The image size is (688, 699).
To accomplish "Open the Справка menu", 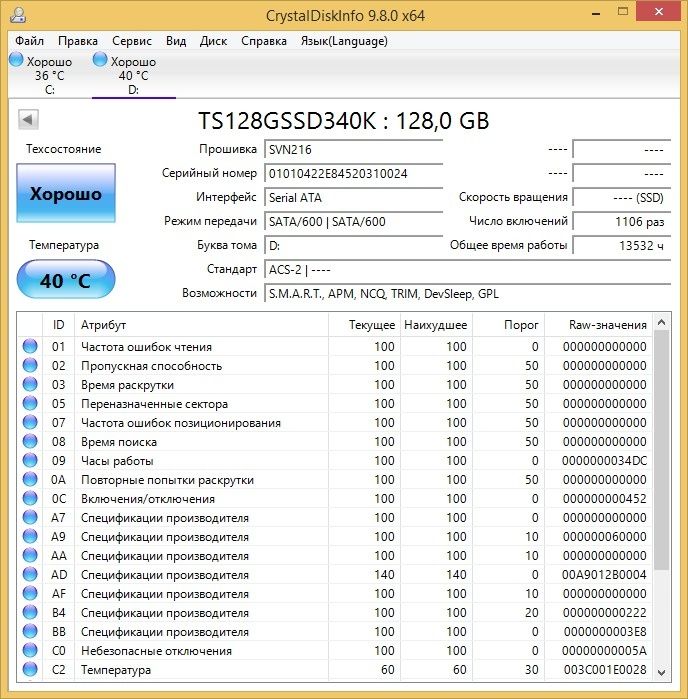I will pyautogui.click(x=264, y=41).
